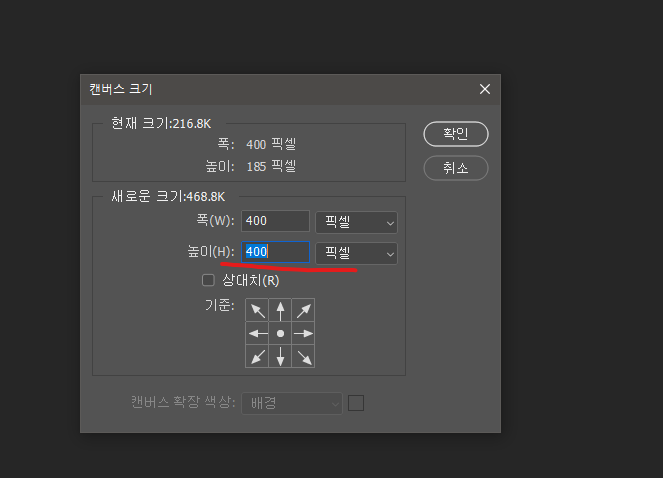The image size is (663, 478).
Task: Focus the 폭(W) width input field
Action: tap(275, 221)
